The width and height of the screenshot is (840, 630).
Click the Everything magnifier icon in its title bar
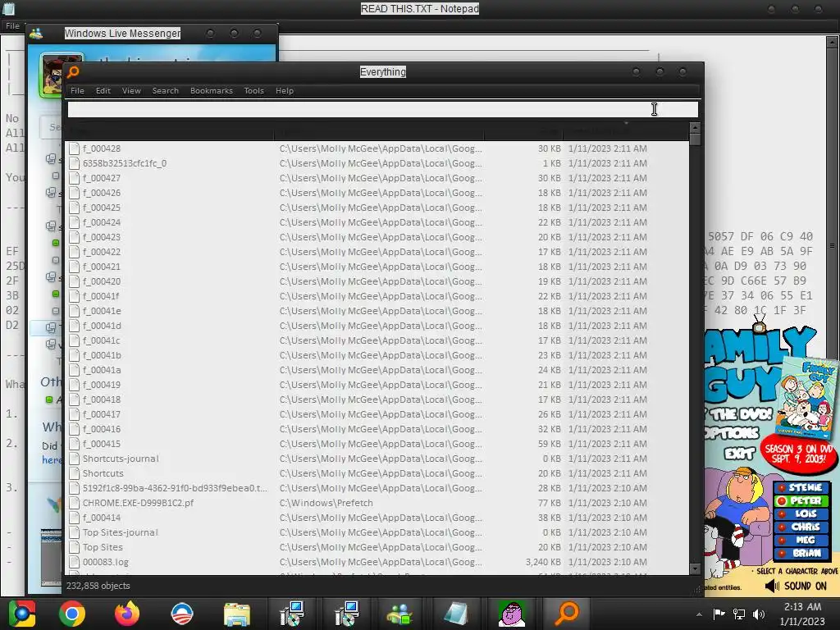[73, 72]
